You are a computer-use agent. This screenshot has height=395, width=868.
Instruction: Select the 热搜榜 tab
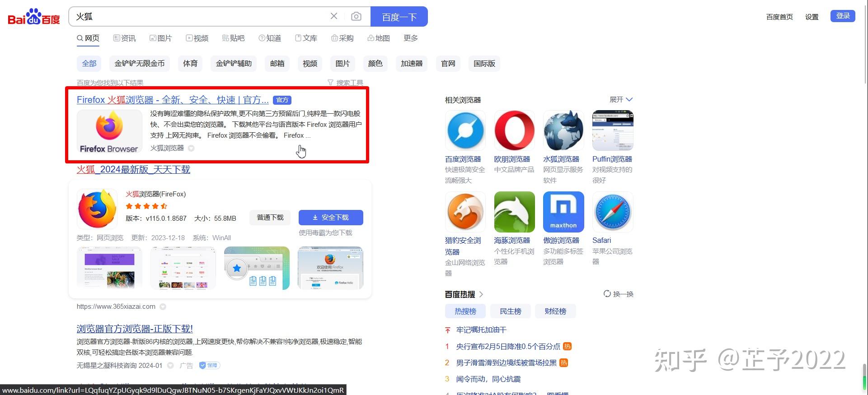(x=465, y=311)
